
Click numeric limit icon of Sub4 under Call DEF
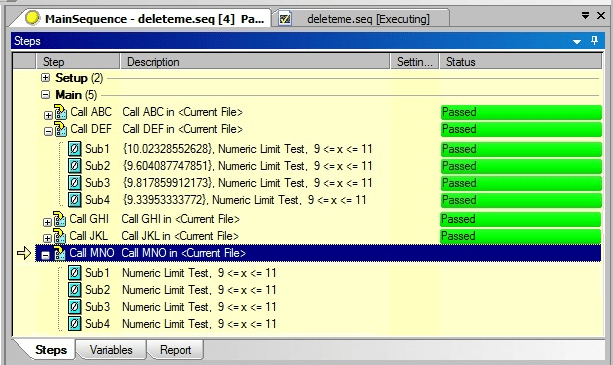pyautogui.click(x=75, y=200)
